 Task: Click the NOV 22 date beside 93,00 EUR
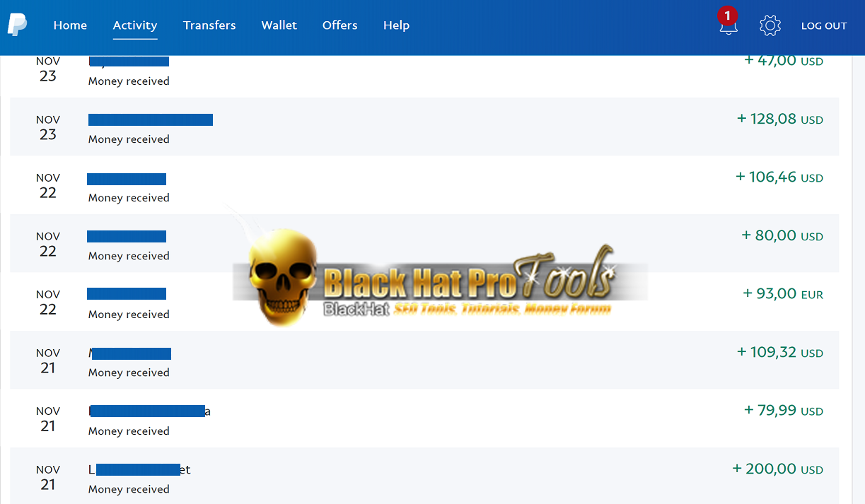tap(48, 303)
